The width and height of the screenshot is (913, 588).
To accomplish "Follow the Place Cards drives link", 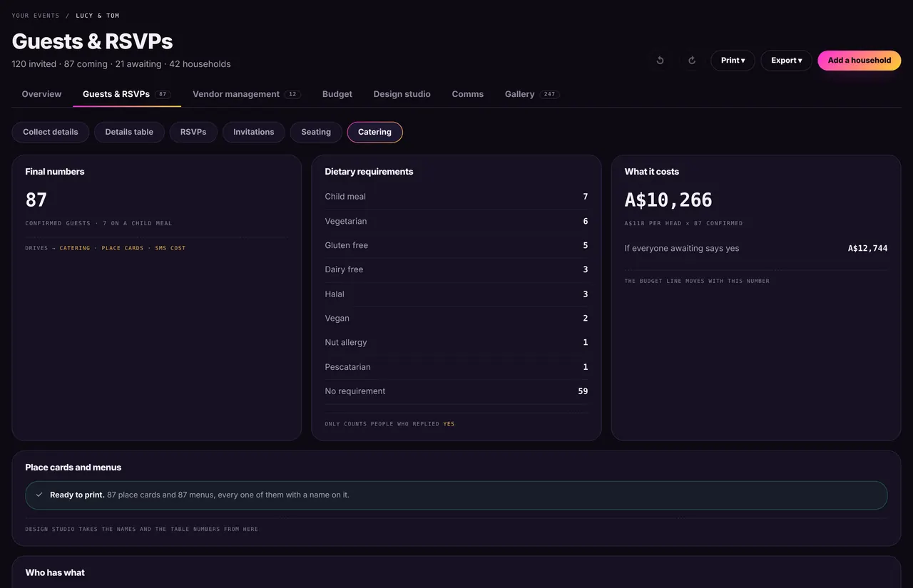I will [122, 248].
